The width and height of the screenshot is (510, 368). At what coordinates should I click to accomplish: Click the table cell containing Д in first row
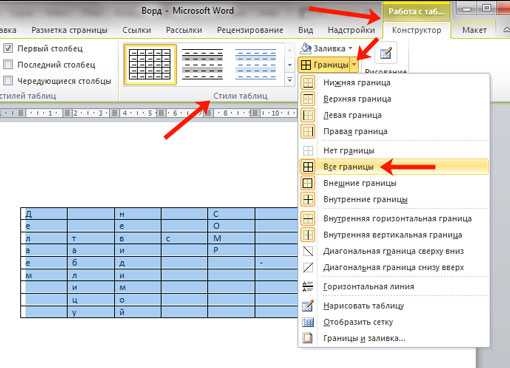point(44,214)
